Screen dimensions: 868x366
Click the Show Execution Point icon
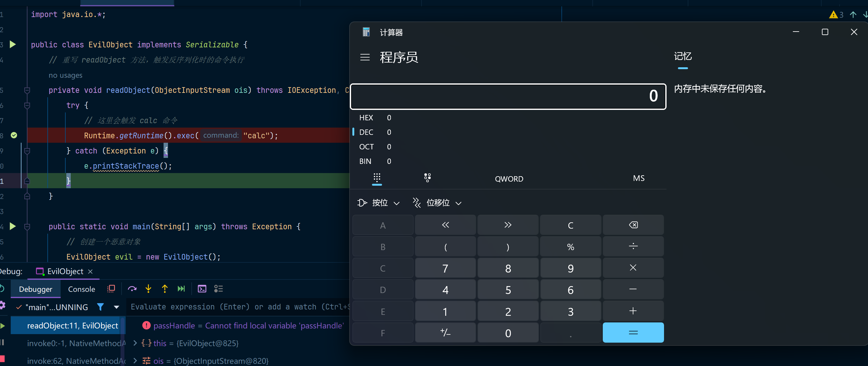[x=111, y=289]
